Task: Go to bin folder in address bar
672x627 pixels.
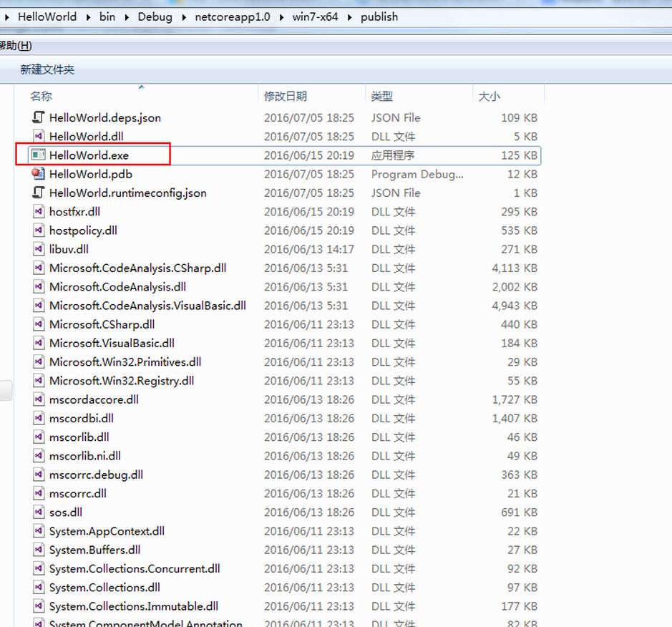Action: pos(107,16)
